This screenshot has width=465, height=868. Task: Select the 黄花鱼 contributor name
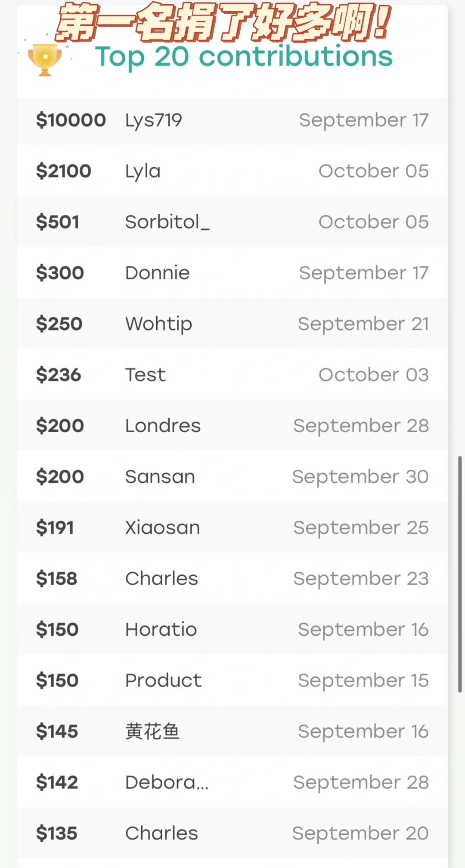[152, 731]
